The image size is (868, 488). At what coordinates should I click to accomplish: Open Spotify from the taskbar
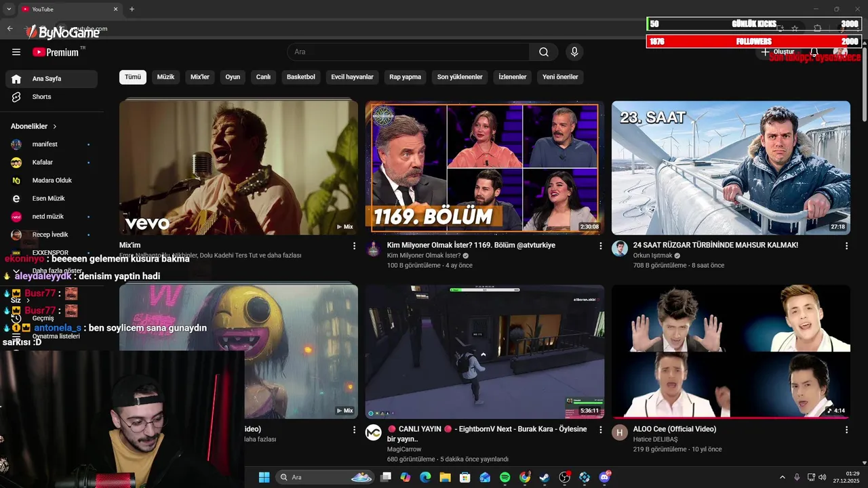point(505,477)
